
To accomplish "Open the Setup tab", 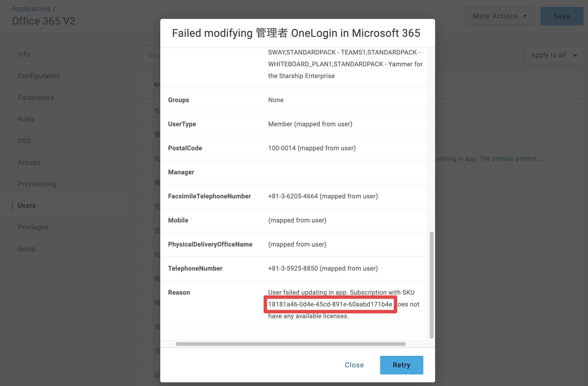I will click(x=27, y=248).
